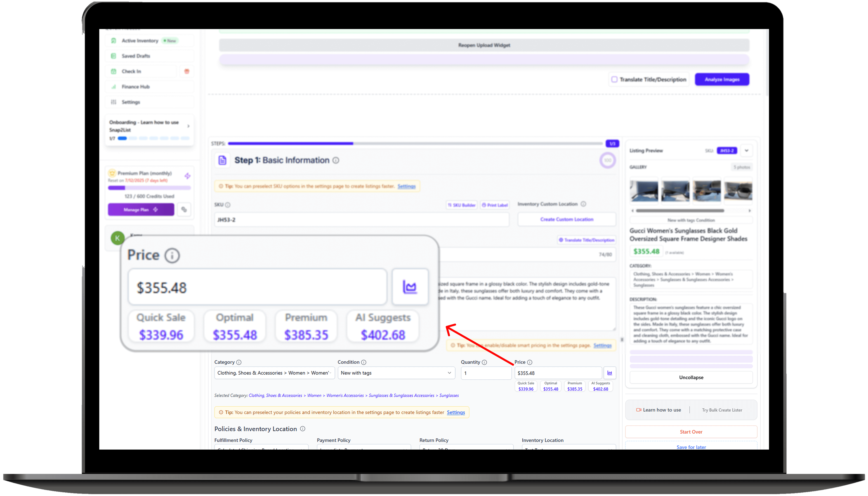Expand the SKU chevron in Listing Preview
Screen dimensions: 868x496
point(747,151)
